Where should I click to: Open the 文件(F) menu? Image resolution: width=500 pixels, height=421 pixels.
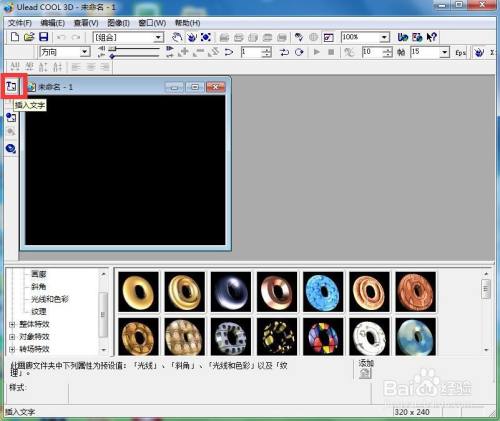click(20, 23)
